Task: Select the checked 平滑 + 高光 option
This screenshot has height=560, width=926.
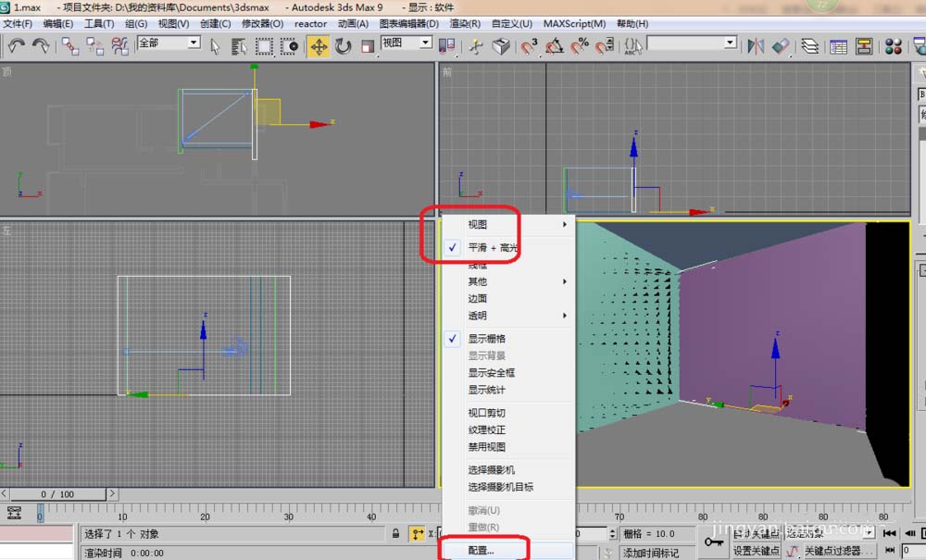Action: click(x=493, y=248)
